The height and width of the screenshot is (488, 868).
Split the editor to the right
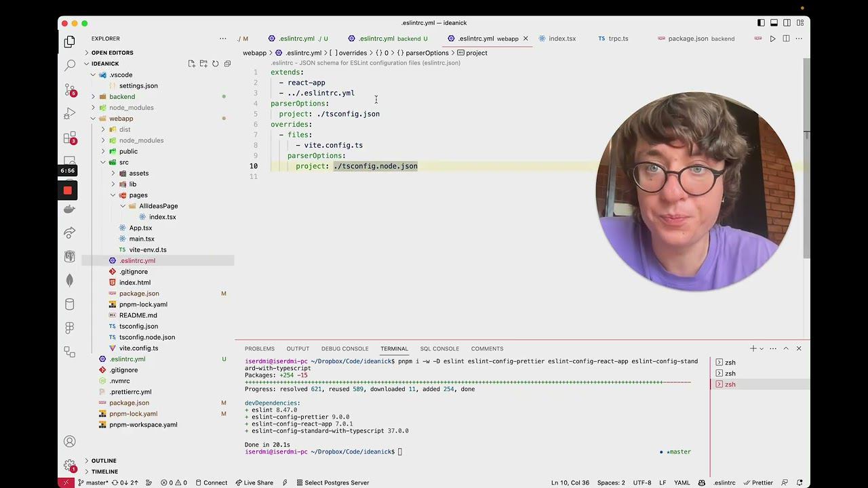click(786, 39)
